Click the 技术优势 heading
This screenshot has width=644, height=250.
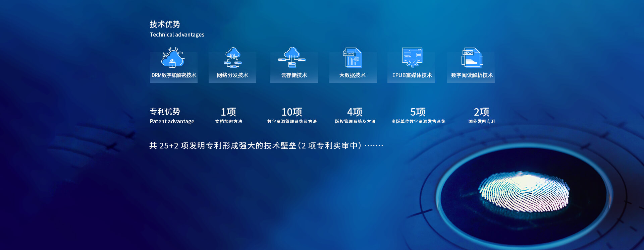(x=165, y=24)
